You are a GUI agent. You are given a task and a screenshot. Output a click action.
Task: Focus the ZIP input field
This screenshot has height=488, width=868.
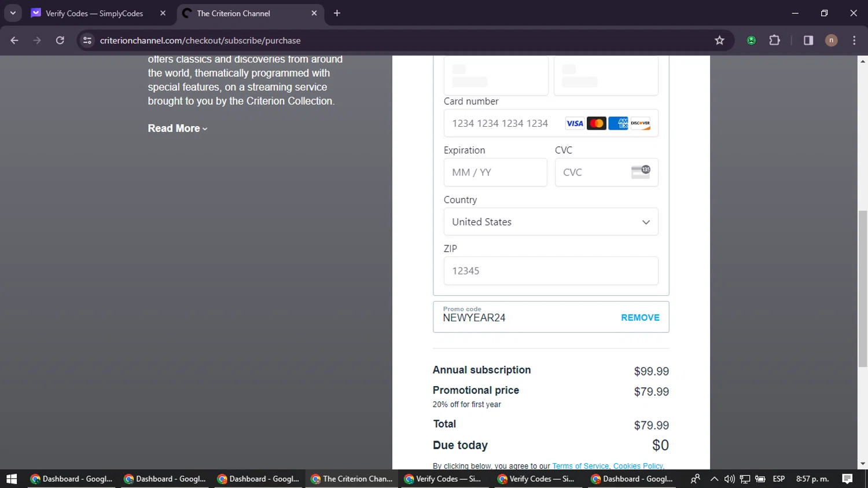[x=551, y=271]
